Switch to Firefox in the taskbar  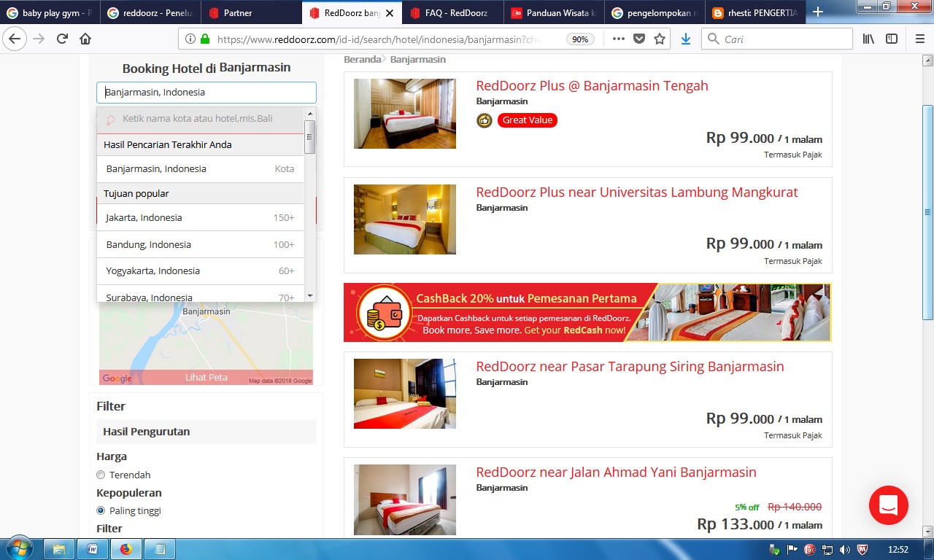[126, 549]
